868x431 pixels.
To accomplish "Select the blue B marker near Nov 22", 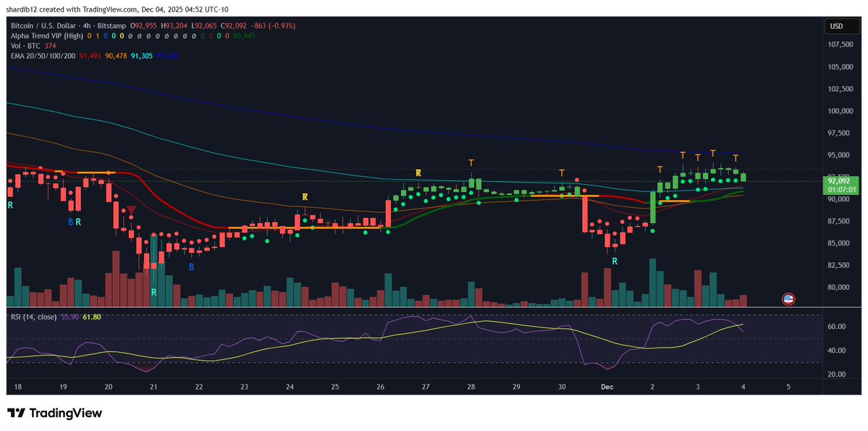I will (x=192, y=267).
